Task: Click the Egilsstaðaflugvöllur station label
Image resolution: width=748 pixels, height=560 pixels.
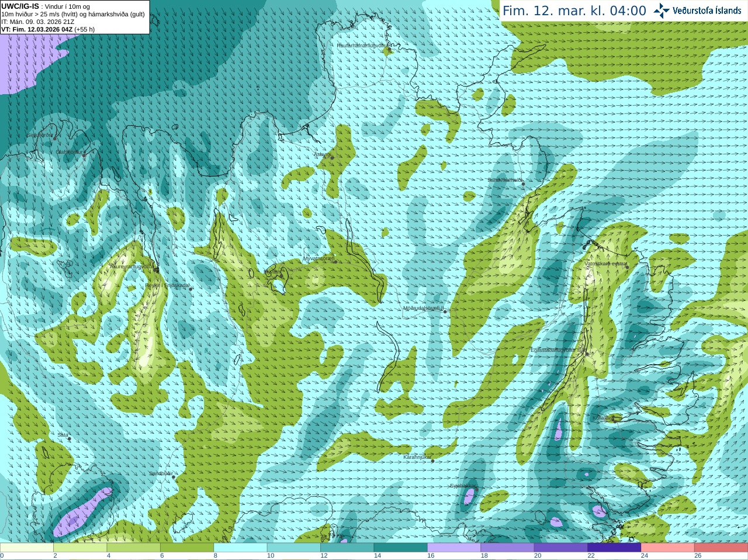Action: coord(558,350)
